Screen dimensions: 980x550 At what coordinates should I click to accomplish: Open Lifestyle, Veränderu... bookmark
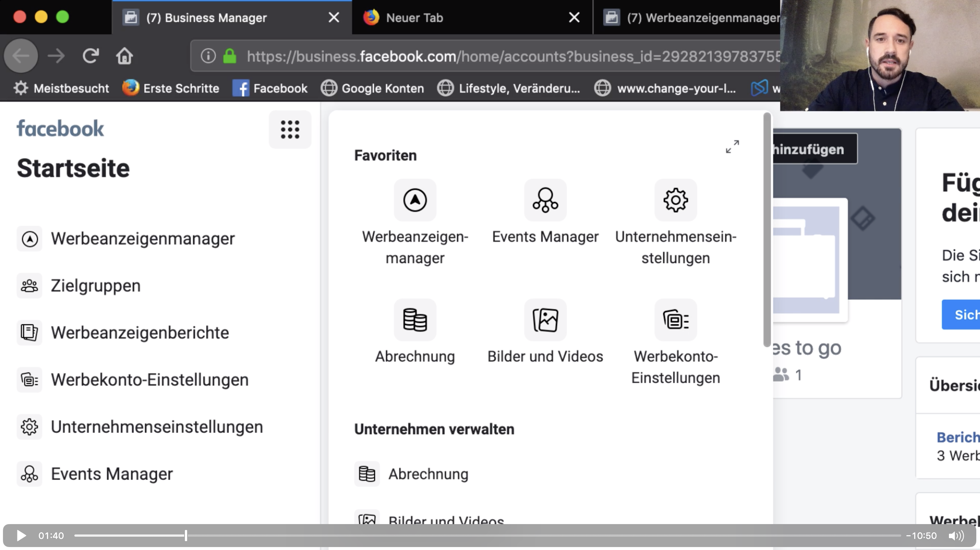point(508,88)
